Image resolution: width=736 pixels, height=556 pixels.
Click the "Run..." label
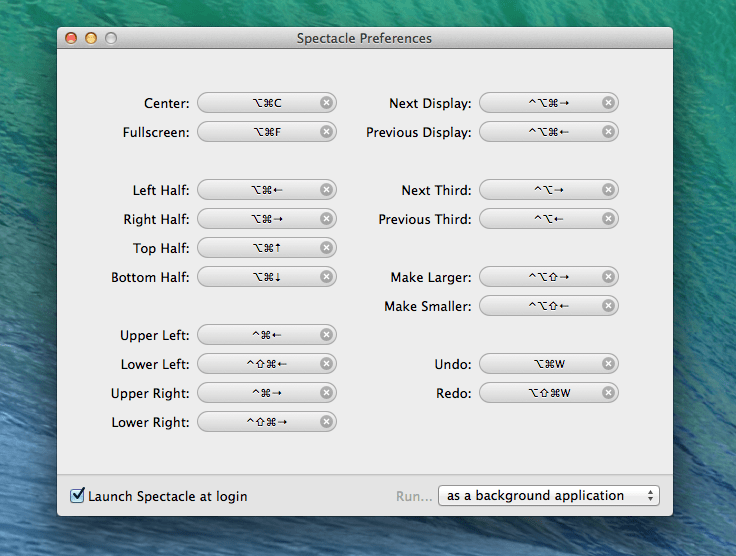point(414,496)
